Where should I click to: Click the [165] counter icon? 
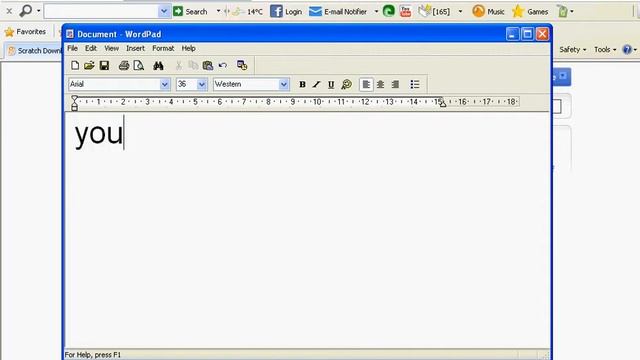(x=434, y=11)
